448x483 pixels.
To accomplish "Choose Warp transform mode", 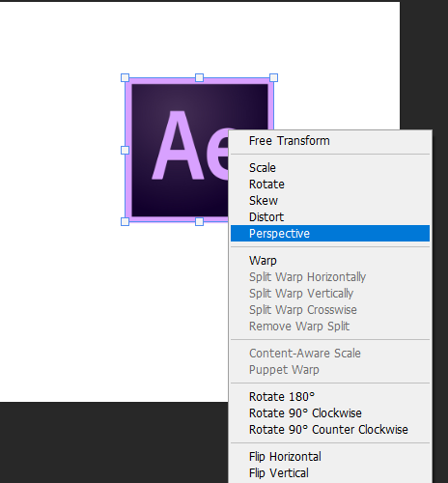I will click(330, 261).
